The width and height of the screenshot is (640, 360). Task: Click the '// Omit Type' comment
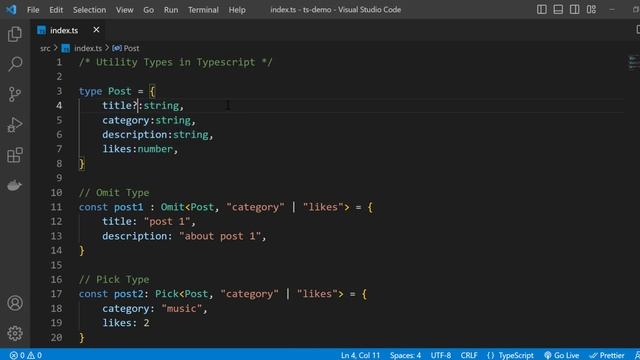tap(114, 192)
